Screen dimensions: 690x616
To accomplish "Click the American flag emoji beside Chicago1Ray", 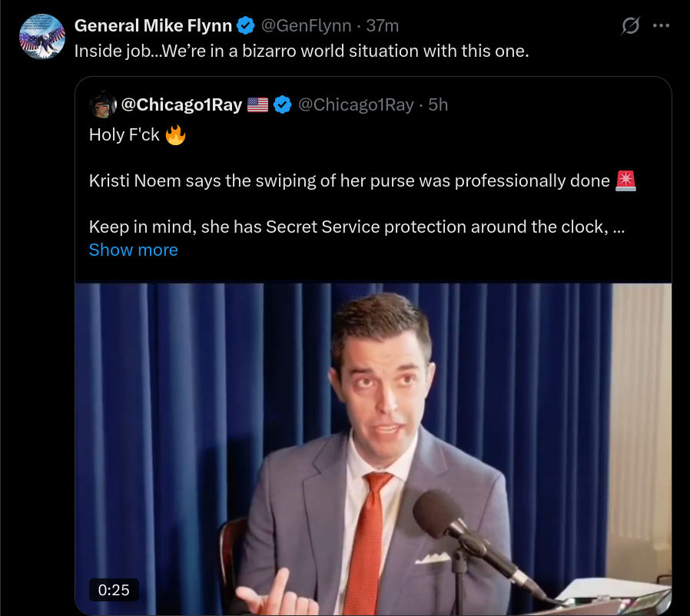I will pyautogui.click(x=257, y=104).
